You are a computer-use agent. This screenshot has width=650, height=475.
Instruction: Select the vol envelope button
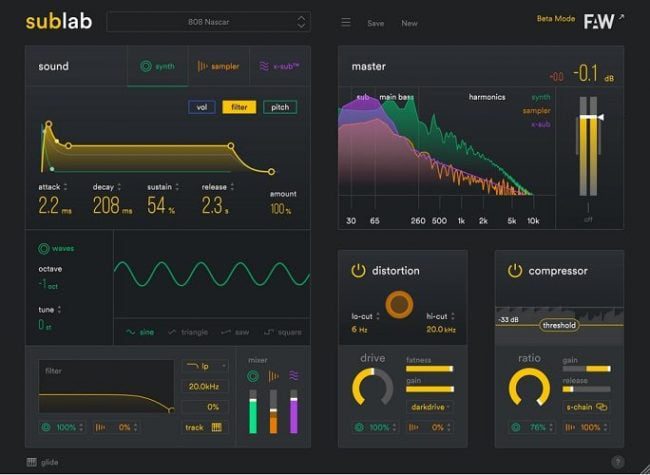pos(202,107)
